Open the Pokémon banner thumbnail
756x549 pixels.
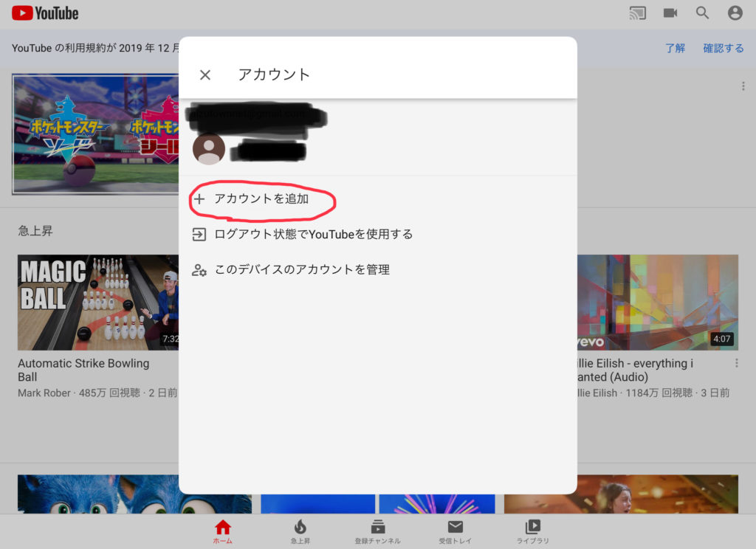95,134
